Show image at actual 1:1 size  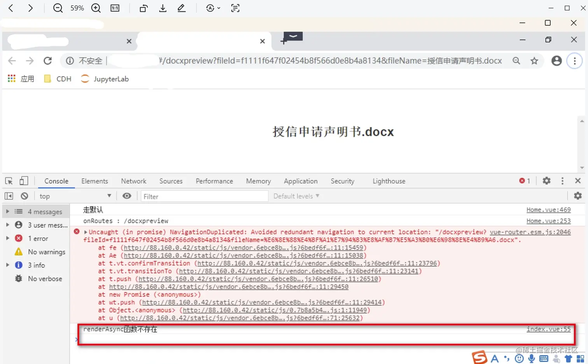click(115, 8)
